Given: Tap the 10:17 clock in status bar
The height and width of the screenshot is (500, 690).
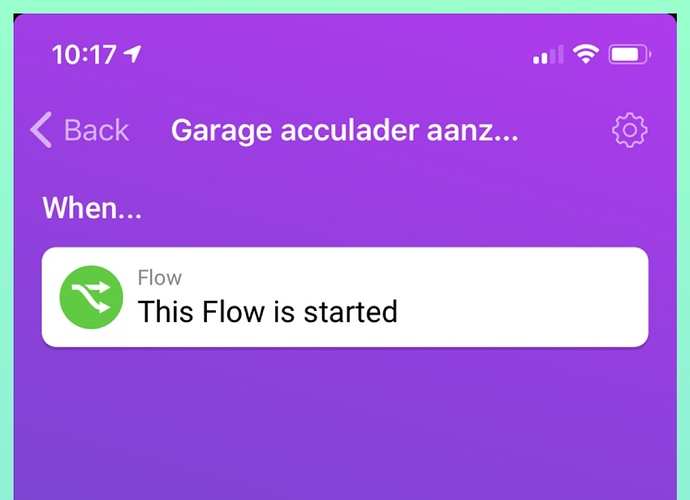Looking at the screenshot, I should click(x=84, y=55).
